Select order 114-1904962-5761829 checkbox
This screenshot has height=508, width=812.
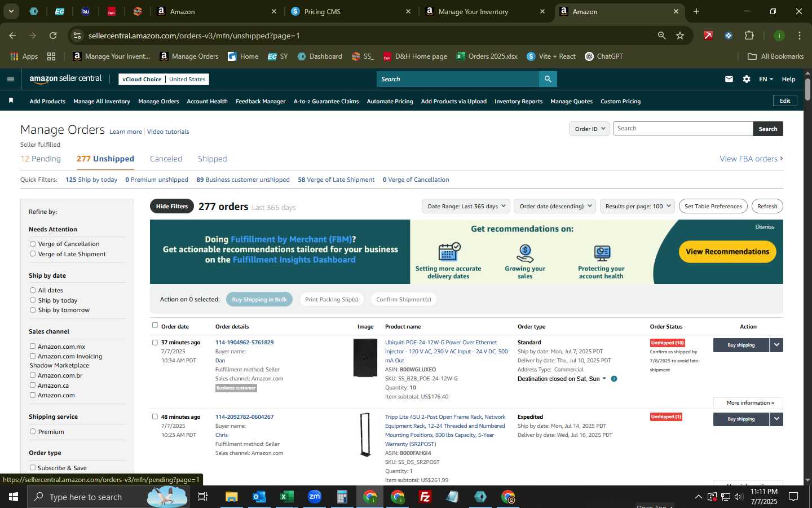pyautogui.click(x=155, y=342)
